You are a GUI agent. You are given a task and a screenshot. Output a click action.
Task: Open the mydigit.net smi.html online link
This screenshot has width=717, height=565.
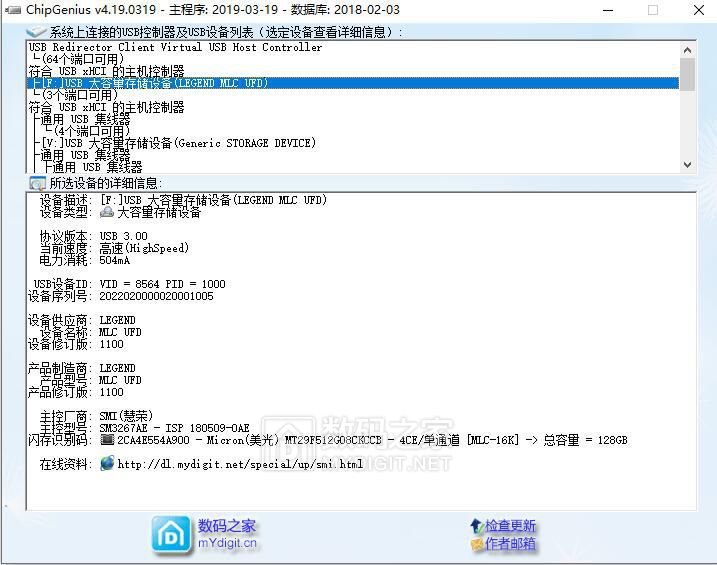point(240,464)
